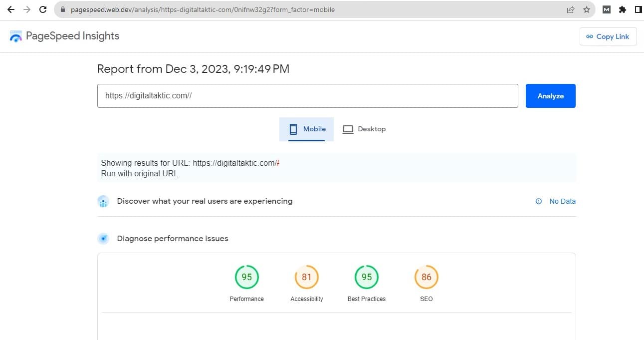Click the info icon beside No Data
Image resolution: width=644 pixels, height=340 pixels.
tap(538, 201)
